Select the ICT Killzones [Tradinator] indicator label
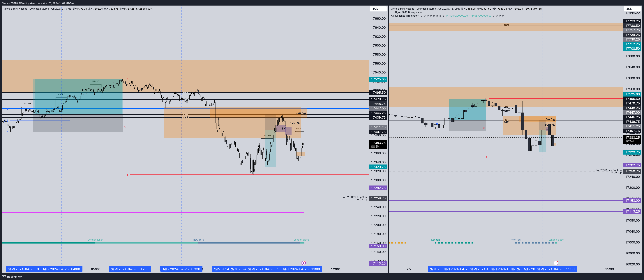 click(x=405, y=16)
